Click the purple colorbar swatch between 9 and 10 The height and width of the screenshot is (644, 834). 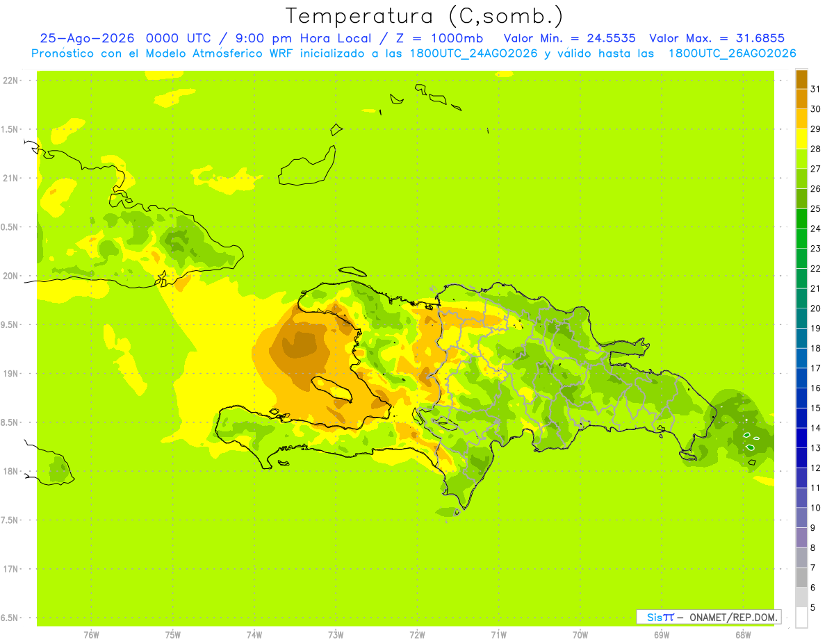click(801, 518)
